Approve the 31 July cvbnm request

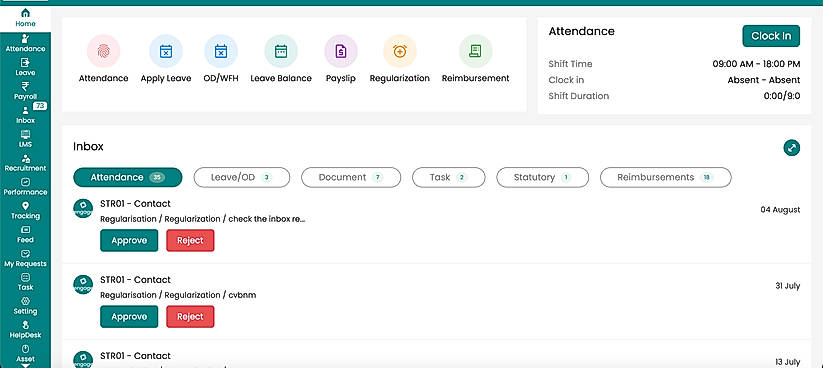(129, 317)
